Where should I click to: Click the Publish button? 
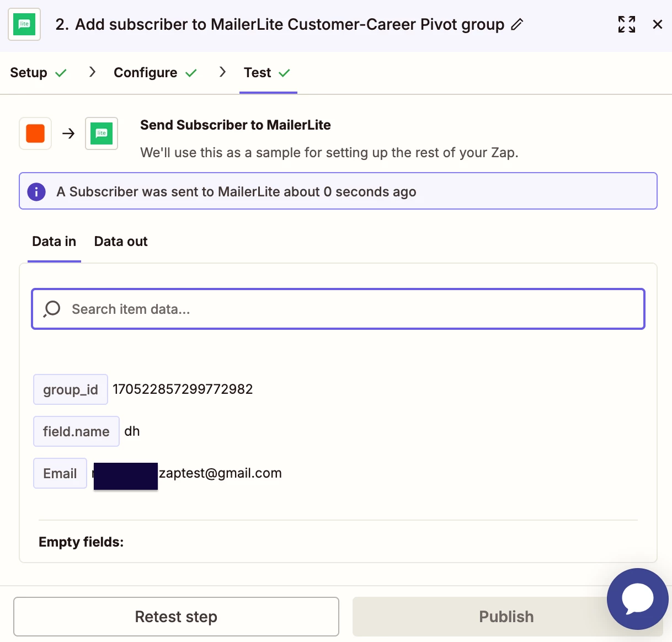(x=506, y=617)
